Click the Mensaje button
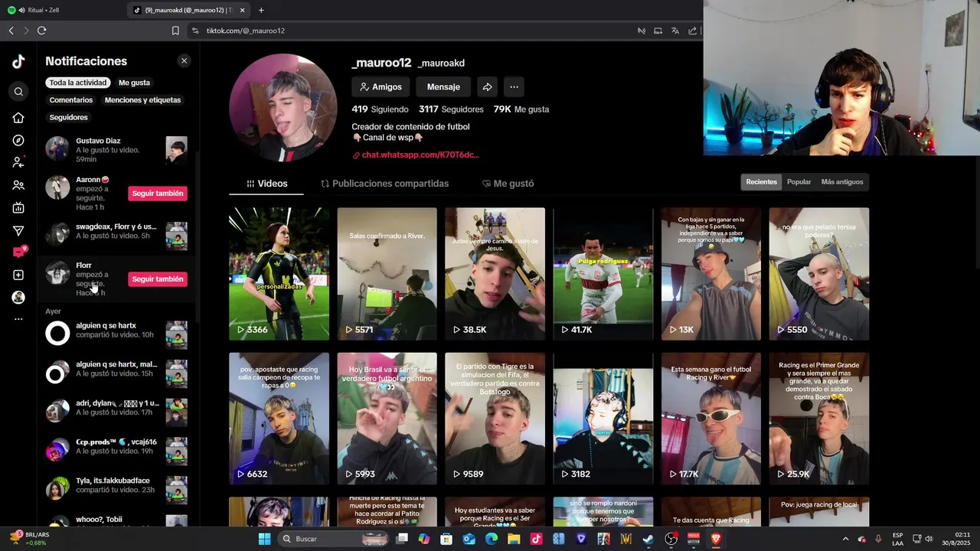Viewport: 980px width, 551px height. tap(443, 87)
